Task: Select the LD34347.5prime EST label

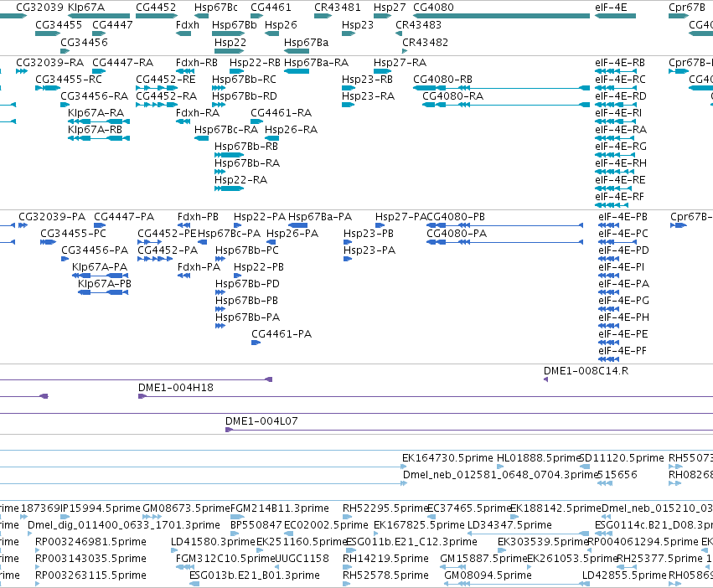Action: [x=509, y=525]
